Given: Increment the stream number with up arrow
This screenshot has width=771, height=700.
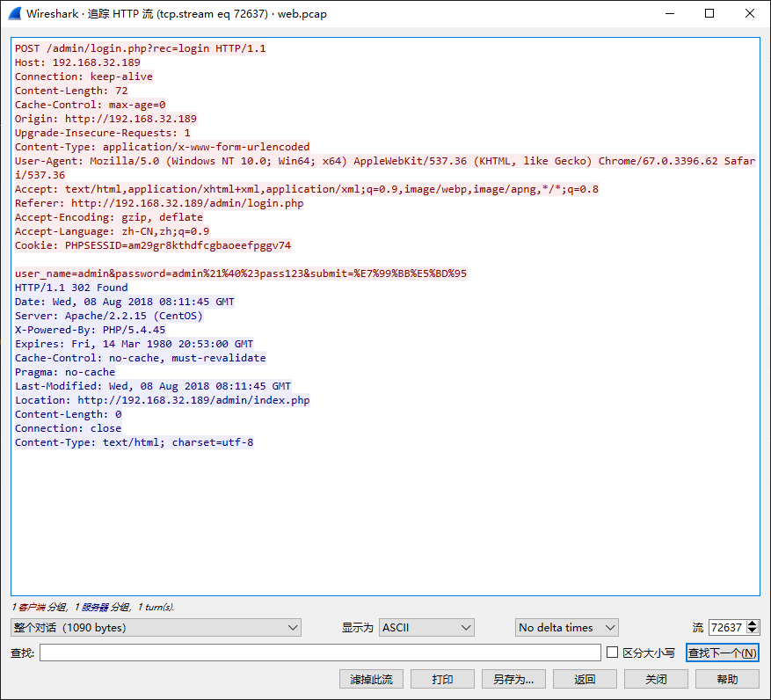Looking at the screenshot, I should coord(753,624).
